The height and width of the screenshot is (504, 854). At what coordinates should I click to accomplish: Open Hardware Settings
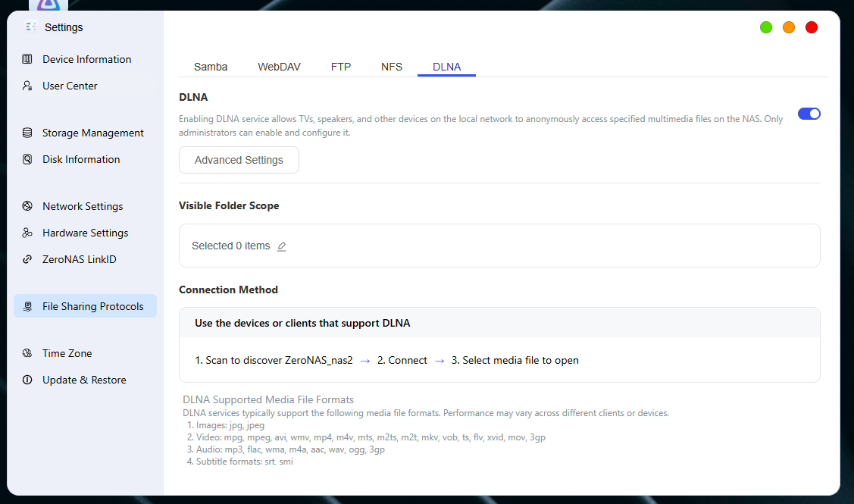(x=86, y=233)
